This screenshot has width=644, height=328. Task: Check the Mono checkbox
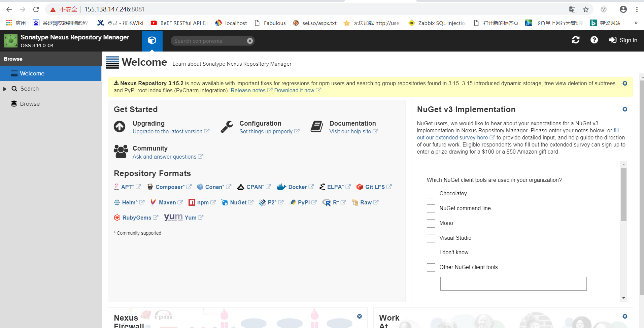[431, 223]
